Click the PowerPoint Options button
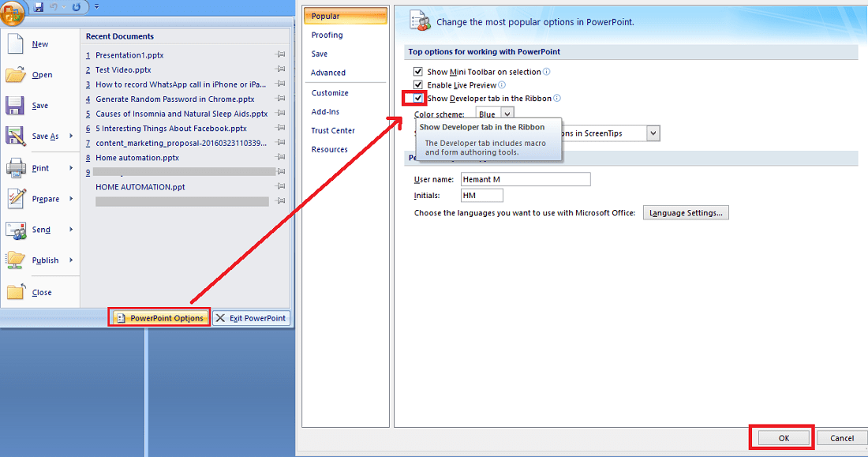The image size is (868, 457). coord(159,318)
